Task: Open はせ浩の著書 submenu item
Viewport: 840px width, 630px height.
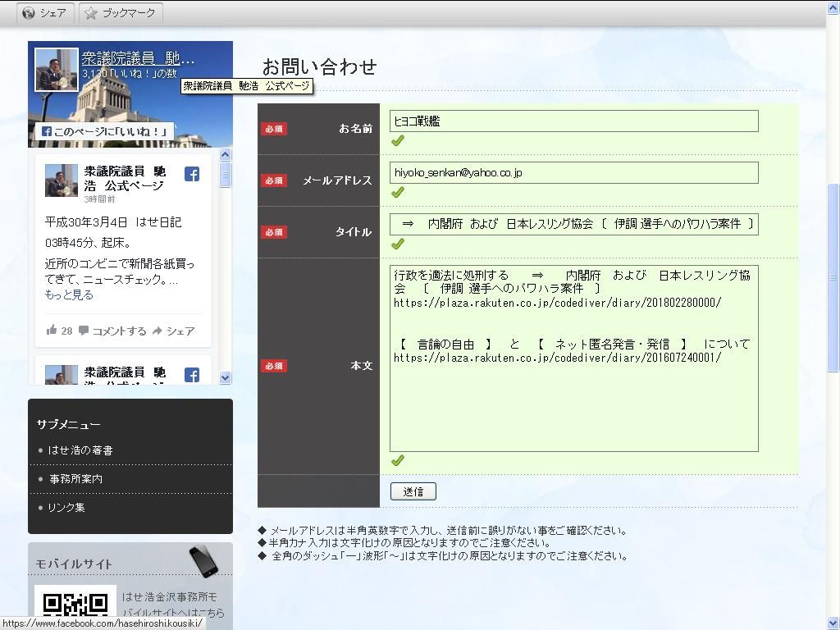Action: pos(80,450)
